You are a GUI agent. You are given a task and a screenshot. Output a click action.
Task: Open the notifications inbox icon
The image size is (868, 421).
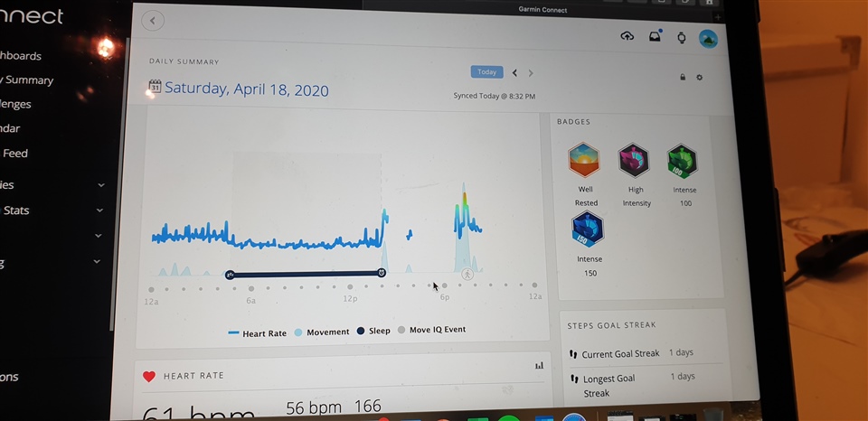click(655, 36)
